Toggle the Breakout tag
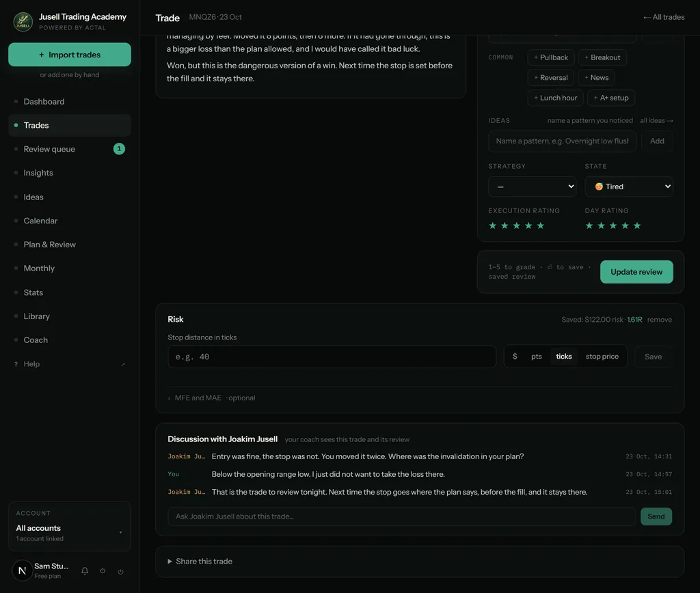 tap(602, 57)
